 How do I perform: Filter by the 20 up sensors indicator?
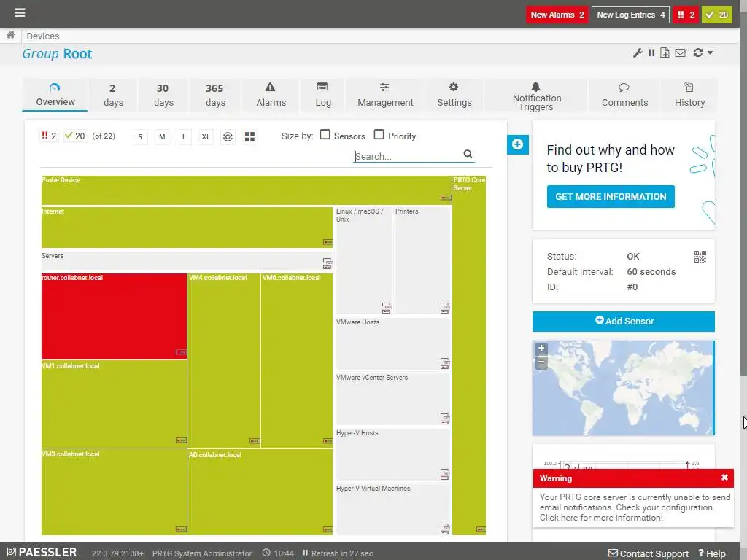(x=75, y=136)
